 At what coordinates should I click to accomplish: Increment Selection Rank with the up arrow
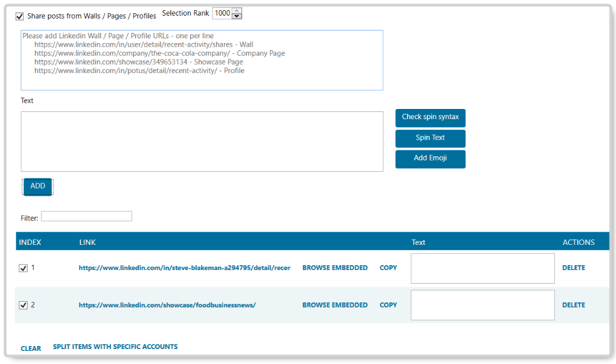(236, 10)
